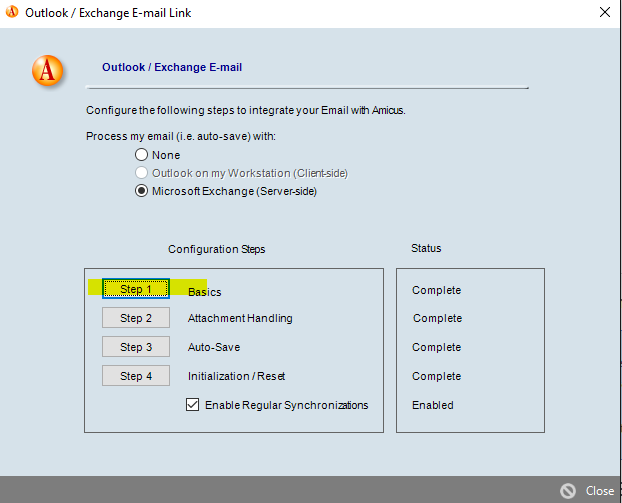Click the Initialization / Reset label
Screen dimensions: 622x503
tap(236, 376)
